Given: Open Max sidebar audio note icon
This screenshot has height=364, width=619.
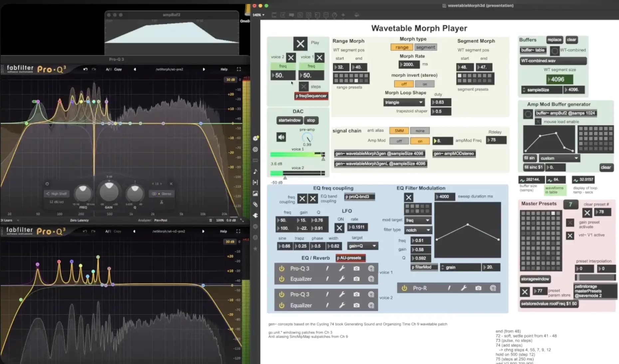Looking at the screenshot, I should coord(255,171).
